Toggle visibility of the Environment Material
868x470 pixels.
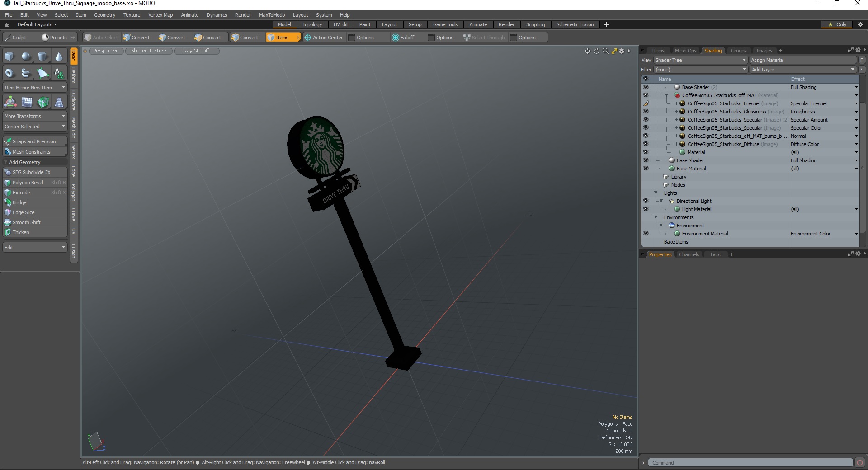[x=646, y=234]
